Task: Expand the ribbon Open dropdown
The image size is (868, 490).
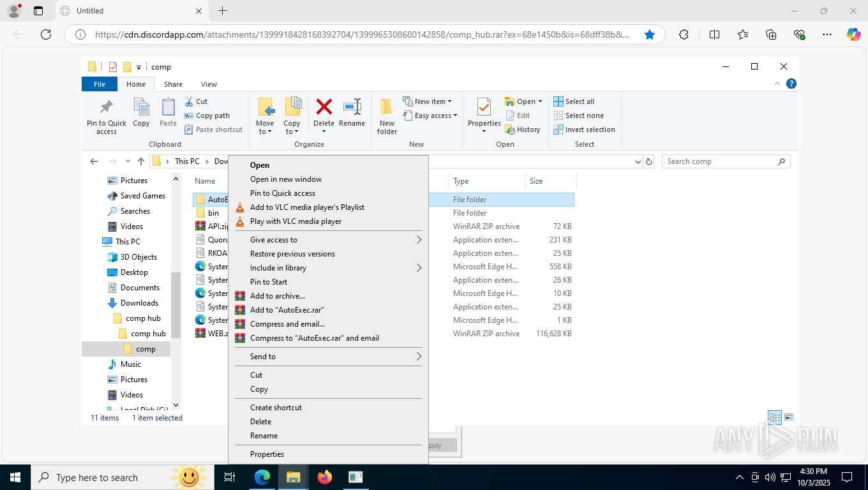Action: [523, 101]
